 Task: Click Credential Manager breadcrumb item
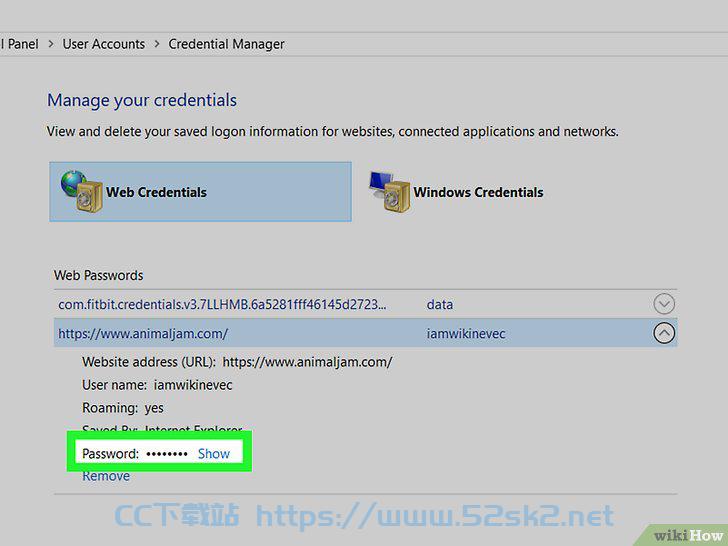pos(226,44)
